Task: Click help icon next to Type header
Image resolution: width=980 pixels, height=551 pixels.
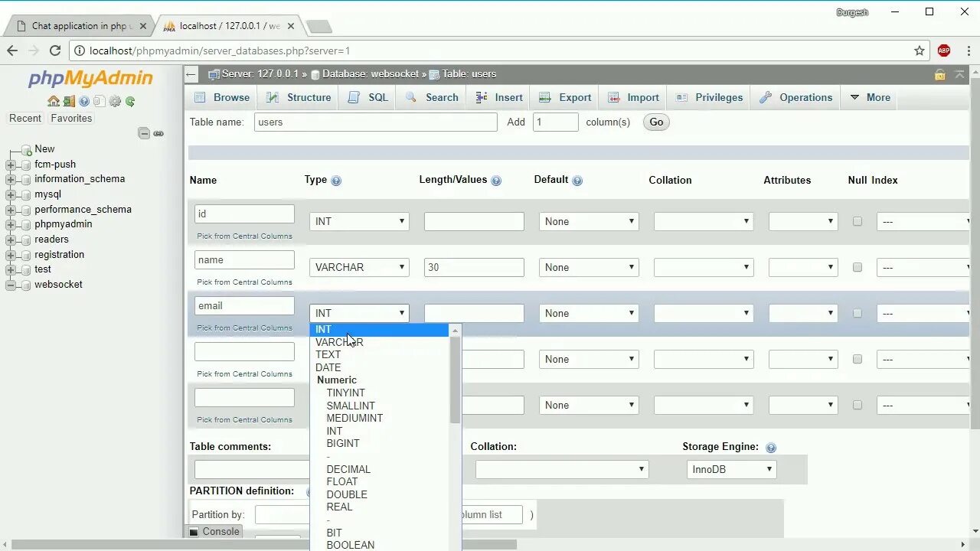Action: click(x=336, y=181)
